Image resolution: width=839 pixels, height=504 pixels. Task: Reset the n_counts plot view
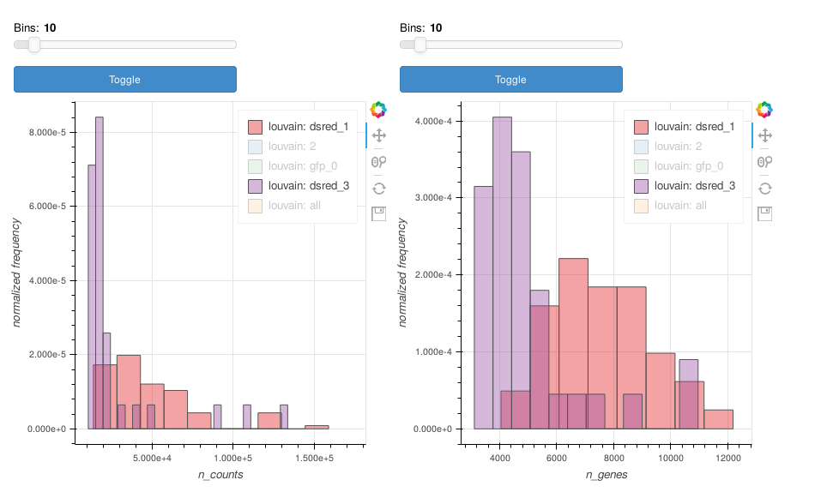pos(379,188)
